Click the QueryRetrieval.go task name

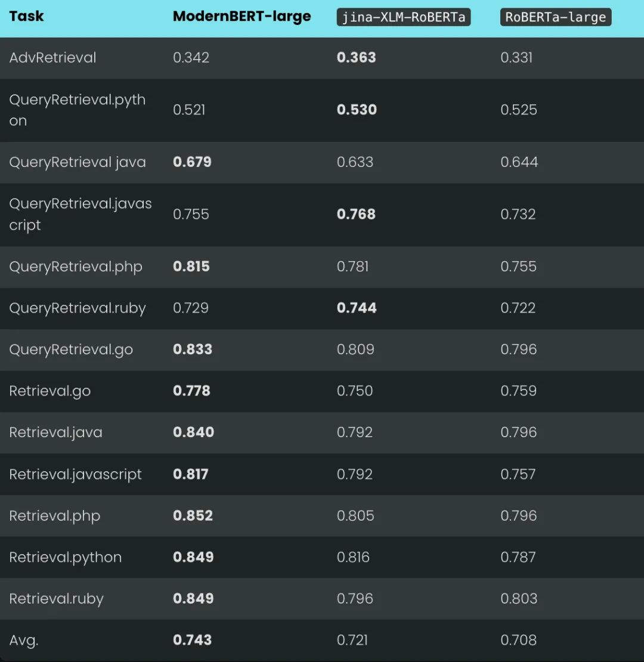pyautogui.click(x=71, y=349)
